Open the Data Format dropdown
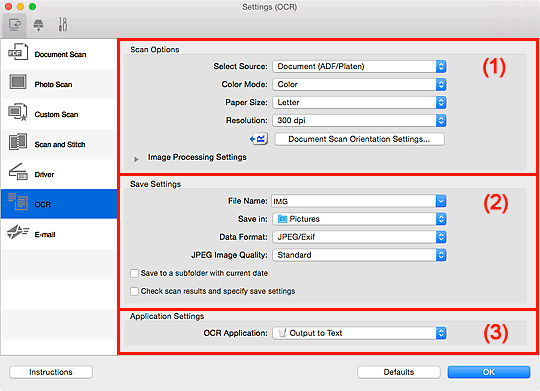The height and width of the screenshot is (391, 540). tap(359, 237)
